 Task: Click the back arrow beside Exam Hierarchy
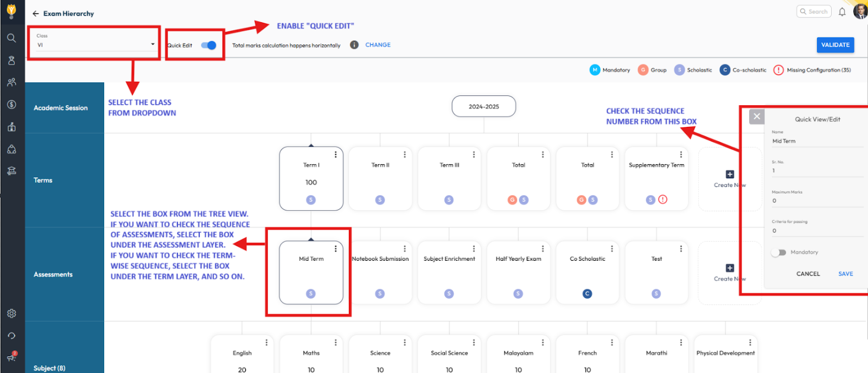36,14
